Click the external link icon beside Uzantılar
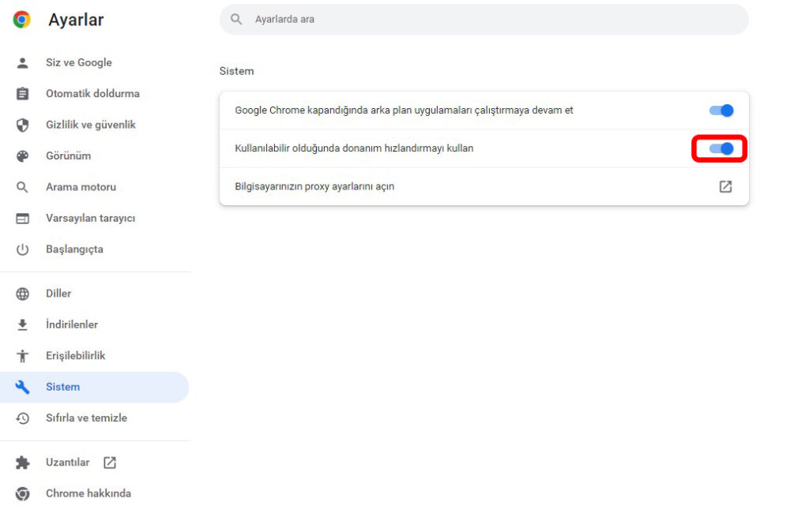 [x=109, y=463]
